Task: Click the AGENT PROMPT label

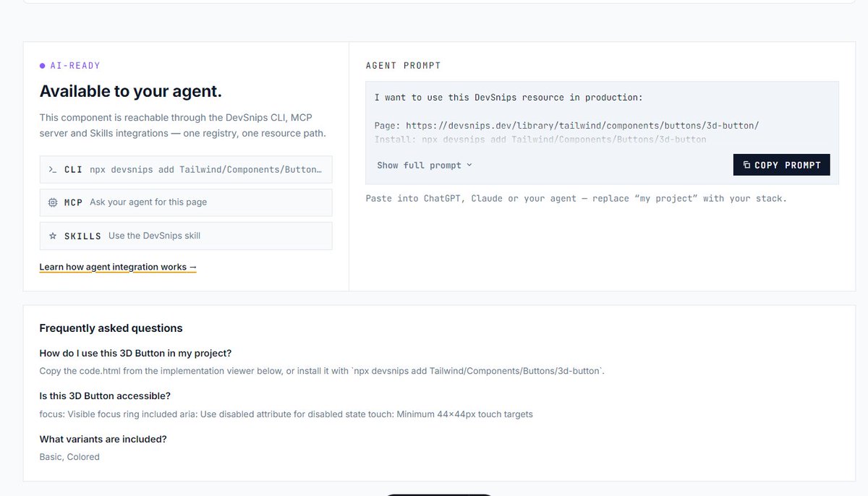Action: (x=403, y=66)
